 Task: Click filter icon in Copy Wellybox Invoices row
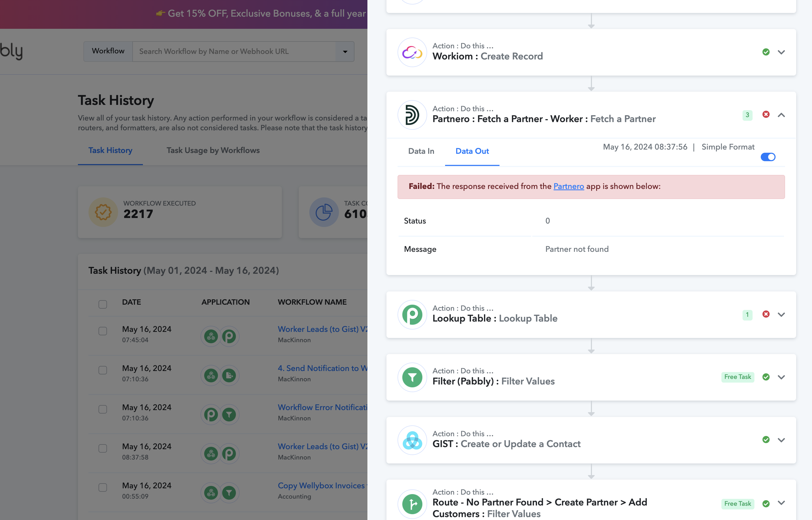(x=229, y=493)
